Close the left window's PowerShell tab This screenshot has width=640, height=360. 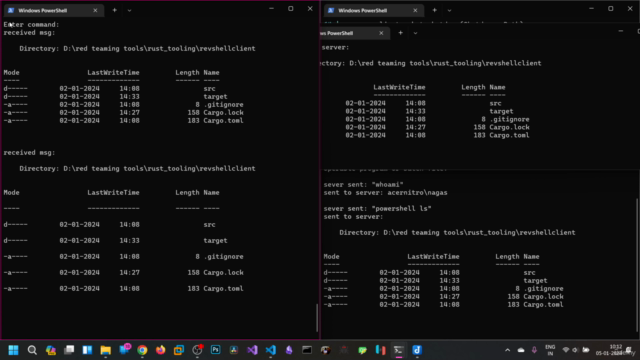click(x=95, y=10)
